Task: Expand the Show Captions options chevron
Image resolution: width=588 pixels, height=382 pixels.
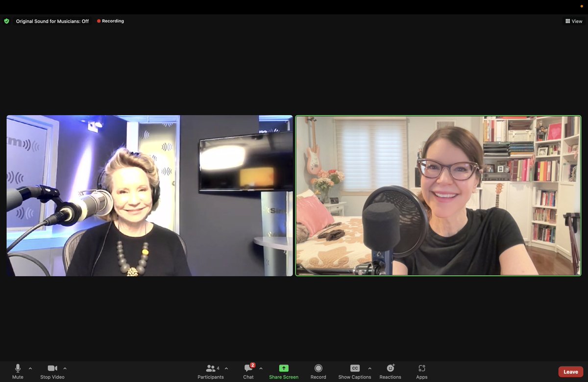Action: pyautogui.click(x=369, y=368)
